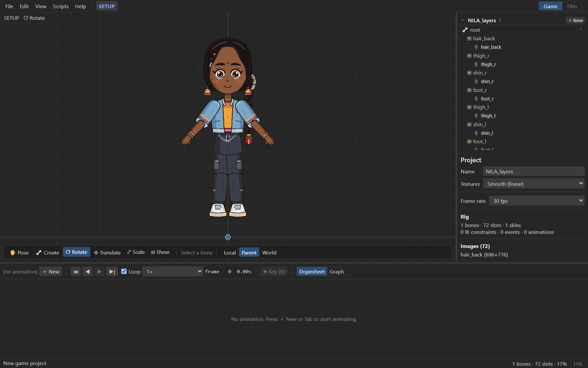Viewport: 588px width, 368px height.
Task: Click the root origin circle in viewport
Action: (228, 237)
